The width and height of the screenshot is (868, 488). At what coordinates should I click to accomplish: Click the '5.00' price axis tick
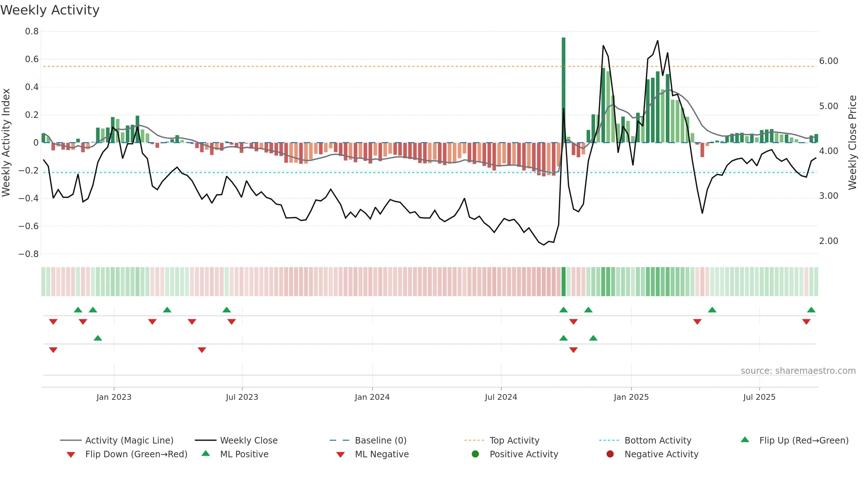click(829, 106)
